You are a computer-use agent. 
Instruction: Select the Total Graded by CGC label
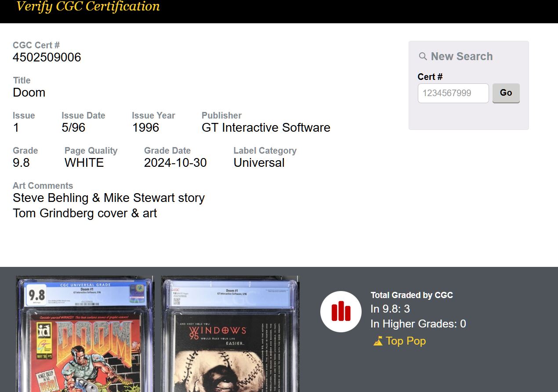point(412,295)
